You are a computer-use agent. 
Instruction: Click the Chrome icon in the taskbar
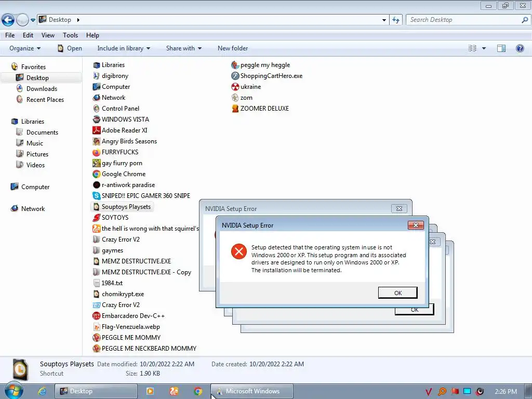(x=198, y=391)
